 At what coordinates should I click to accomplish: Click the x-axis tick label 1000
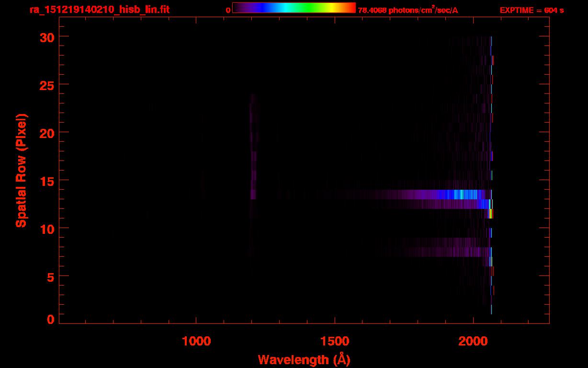196,341
